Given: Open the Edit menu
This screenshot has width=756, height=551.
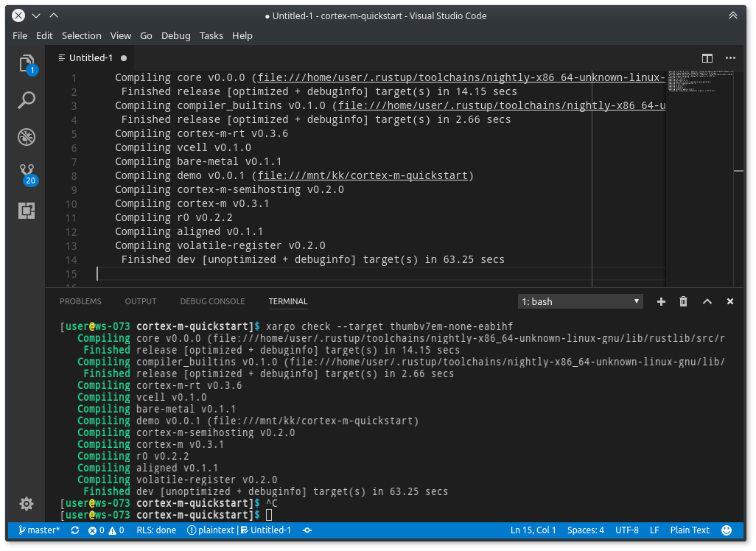Looking at the screenshot, I should [x=44, y=35].
